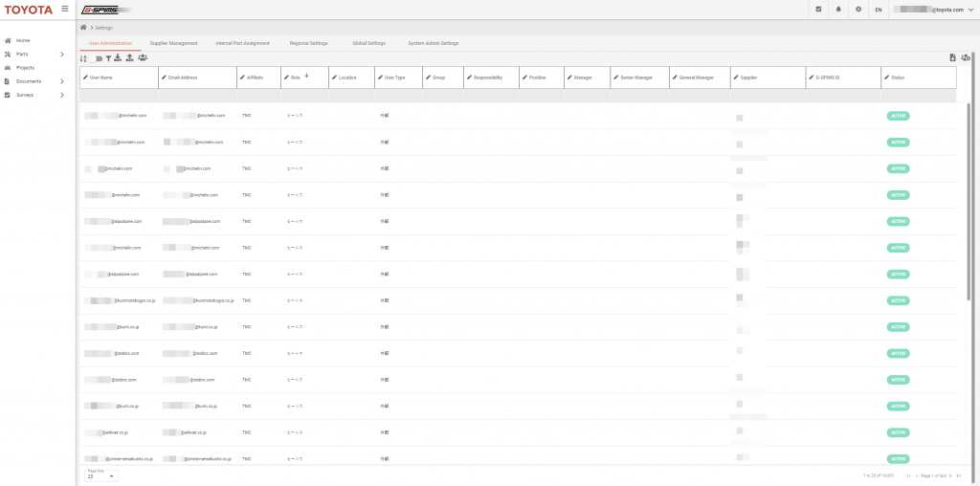Screen dimensions: 980x486
Task: Click the export file icon above the Status column
Action: (952, 57)
